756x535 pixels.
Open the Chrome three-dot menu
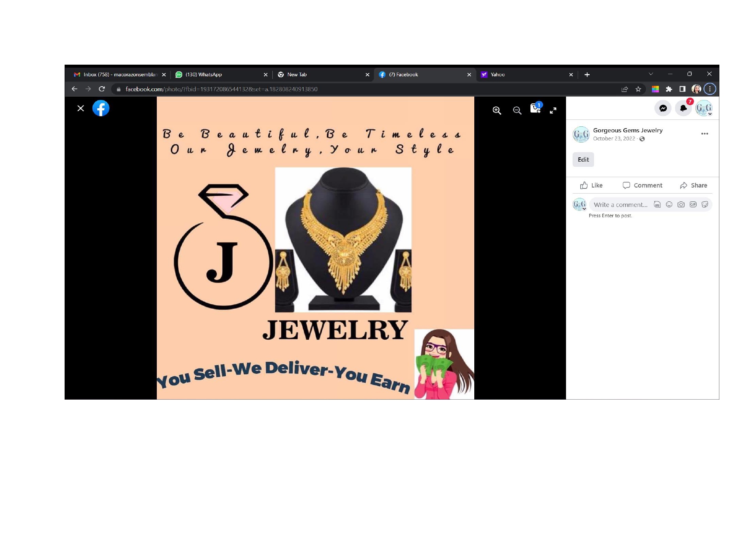(710, 89)
